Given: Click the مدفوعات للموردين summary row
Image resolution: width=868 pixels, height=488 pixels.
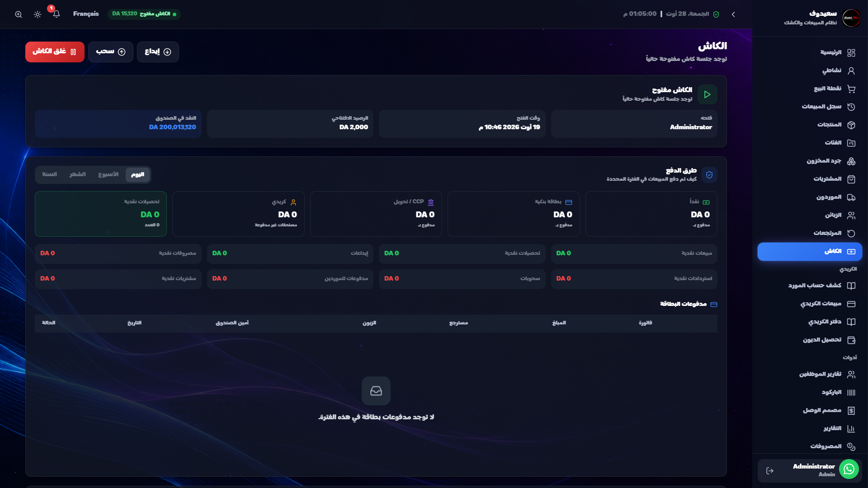Looking at the screenshot, I should click(290, 279).
